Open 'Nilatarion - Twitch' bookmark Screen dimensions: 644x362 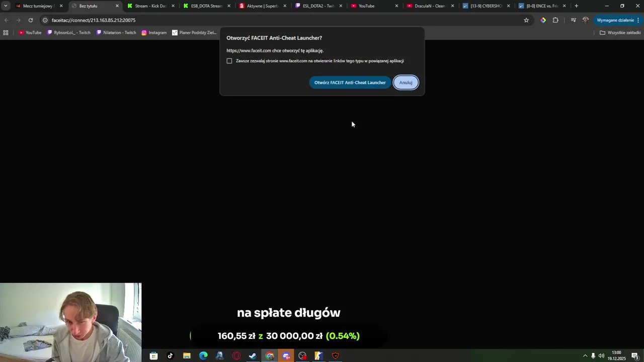pyautogui.click(x=116, y=33)
